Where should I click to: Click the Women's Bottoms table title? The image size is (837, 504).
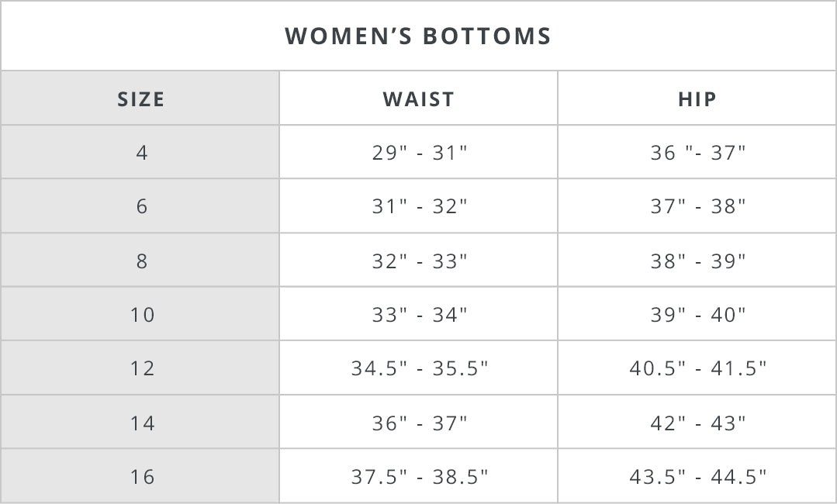(418, 36)
